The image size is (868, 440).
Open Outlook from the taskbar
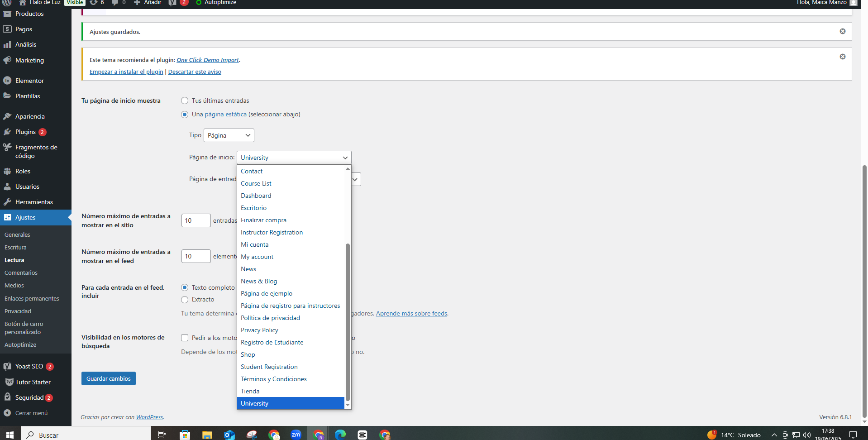(229, 435)
